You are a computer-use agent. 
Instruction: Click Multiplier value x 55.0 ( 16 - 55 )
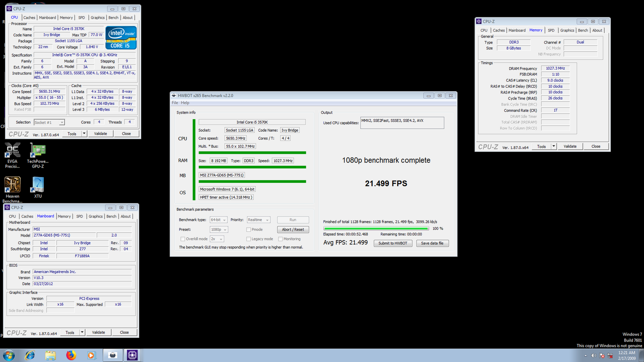point(49,98)
